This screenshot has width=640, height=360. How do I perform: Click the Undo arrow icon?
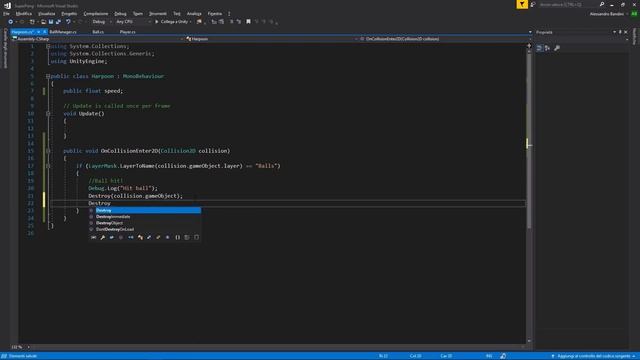click(68, 22)
